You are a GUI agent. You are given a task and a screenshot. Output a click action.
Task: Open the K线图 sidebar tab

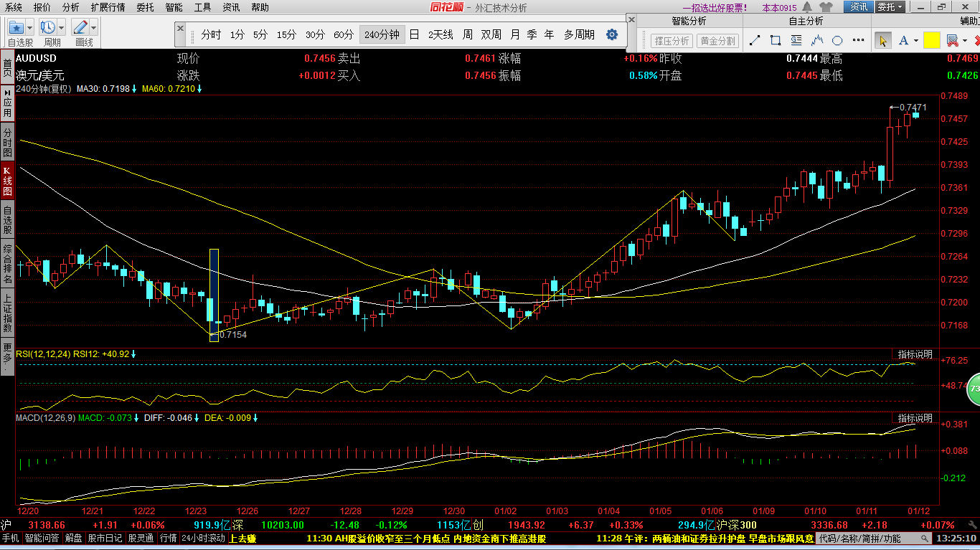7,181
